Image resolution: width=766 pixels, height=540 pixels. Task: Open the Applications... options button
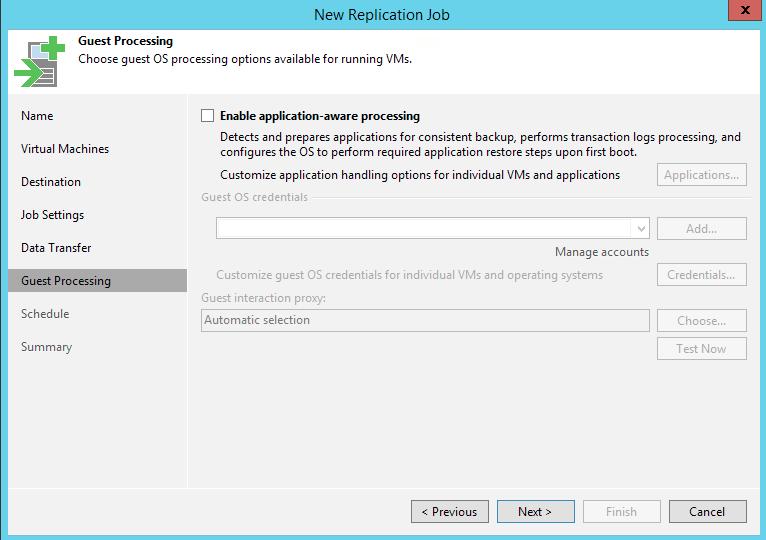pyautogui.click(x=702, y=175)
